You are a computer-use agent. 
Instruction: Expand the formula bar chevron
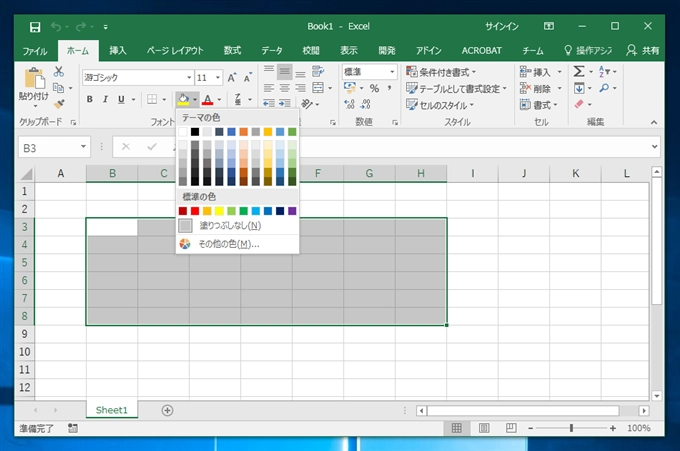click(x=654, y=147)
